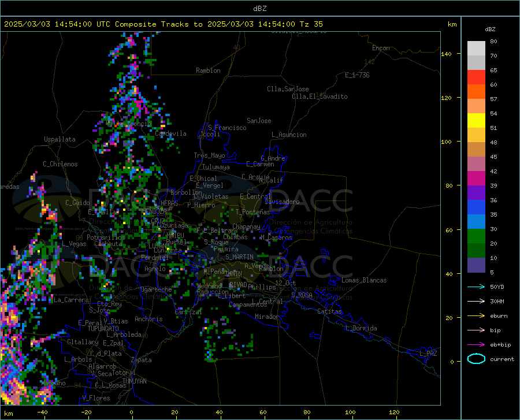
Task: Click the S_Francisco label
Action: point(227,128)
